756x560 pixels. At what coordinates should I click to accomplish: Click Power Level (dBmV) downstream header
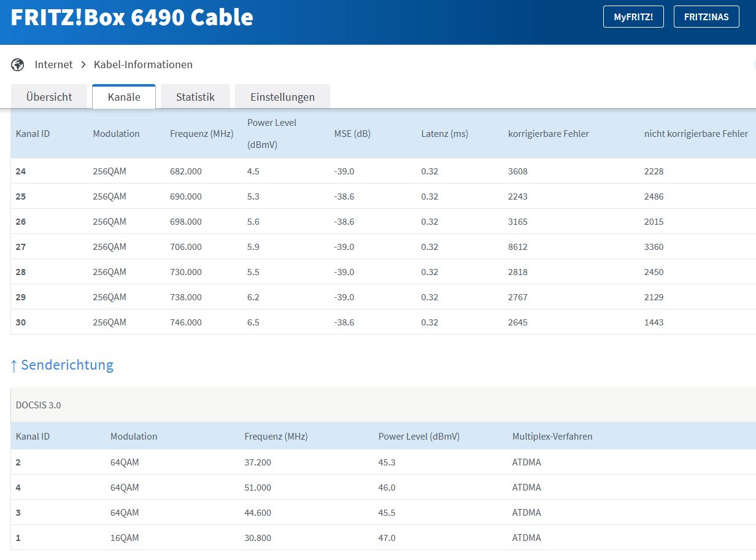[272, 134]
